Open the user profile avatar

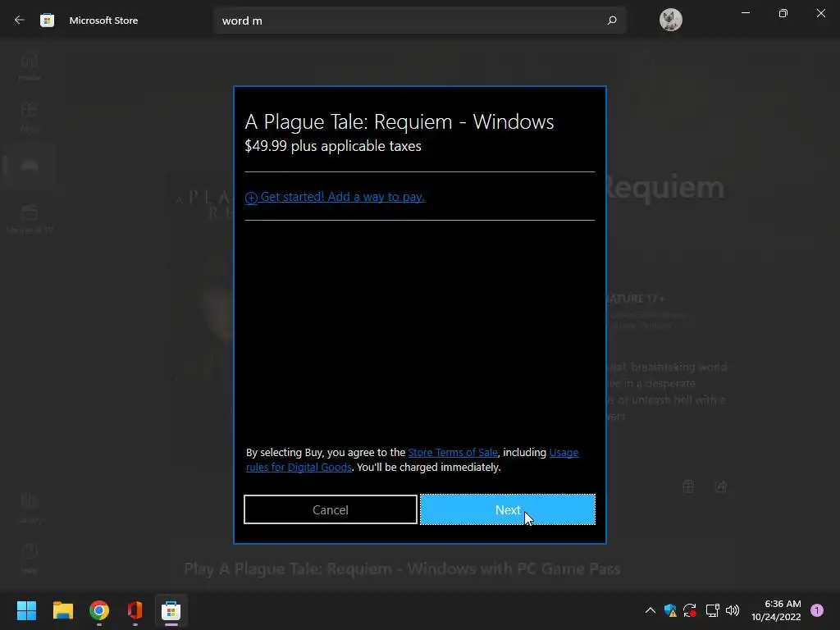coord(670,21)
